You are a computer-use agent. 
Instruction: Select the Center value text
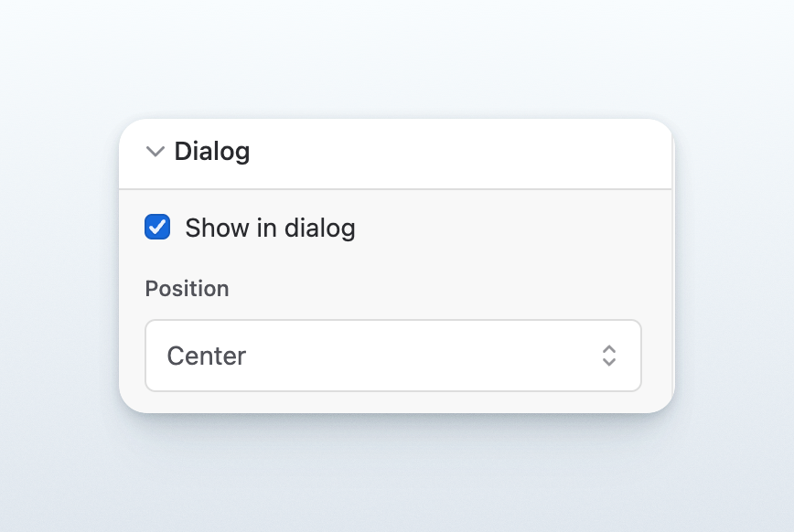(206, 356)
